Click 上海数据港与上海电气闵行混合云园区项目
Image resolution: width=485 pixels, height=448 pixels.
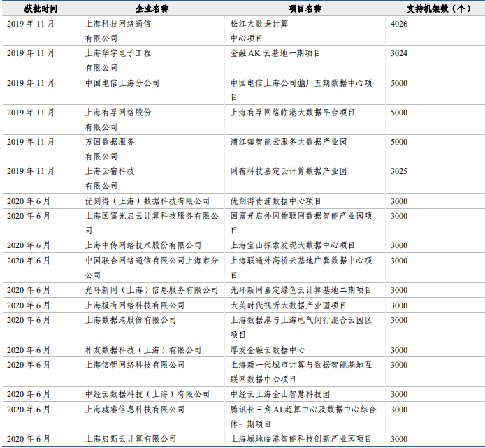(x=301, y=327)
